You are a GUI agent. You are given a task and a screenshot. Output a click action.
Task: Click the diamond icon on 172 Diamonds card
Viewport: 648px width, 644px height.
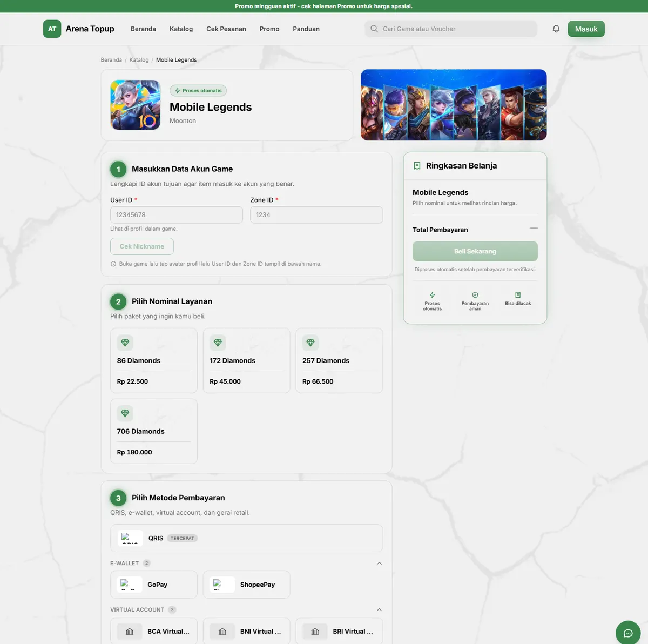(x=218, y=343)
